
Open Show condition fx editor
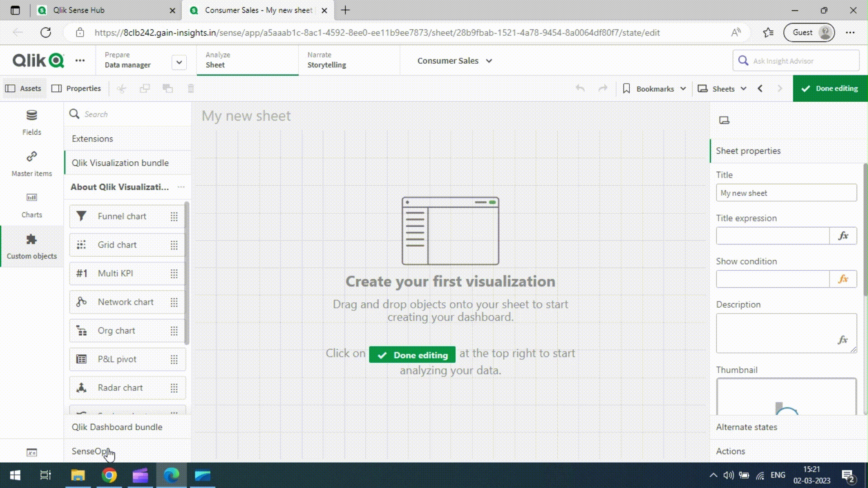click(x=843, y=279)
